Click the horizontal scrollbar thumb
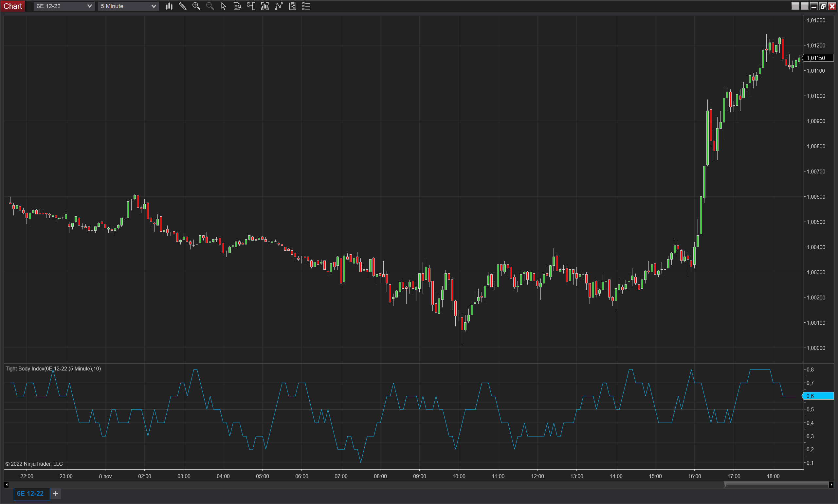838x504 pixels. (x=776, y=485)
